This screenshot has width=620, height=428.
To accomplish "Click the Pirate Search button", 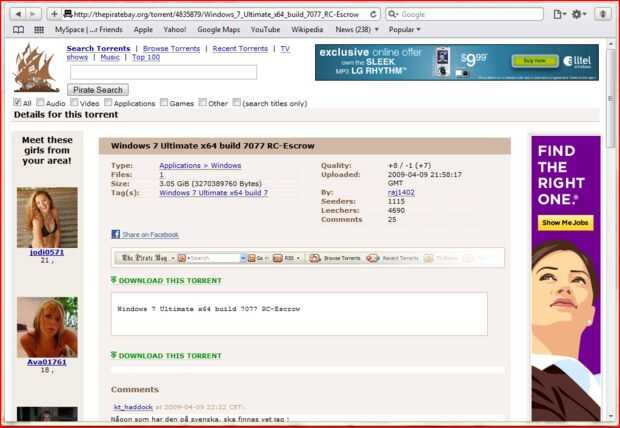I will point(98,90).
